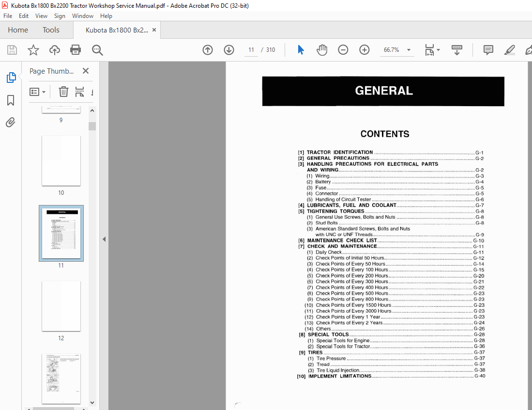Go to previous page arrow
Viewport: 532px width, 410px height.
pyautogui.click(x=208, y=50)
